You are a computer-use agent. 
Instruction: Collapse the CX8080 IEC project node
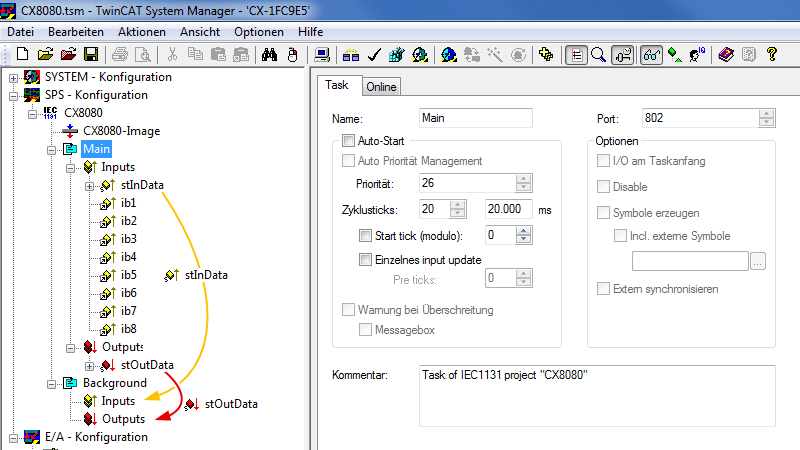tap(32, 114)
